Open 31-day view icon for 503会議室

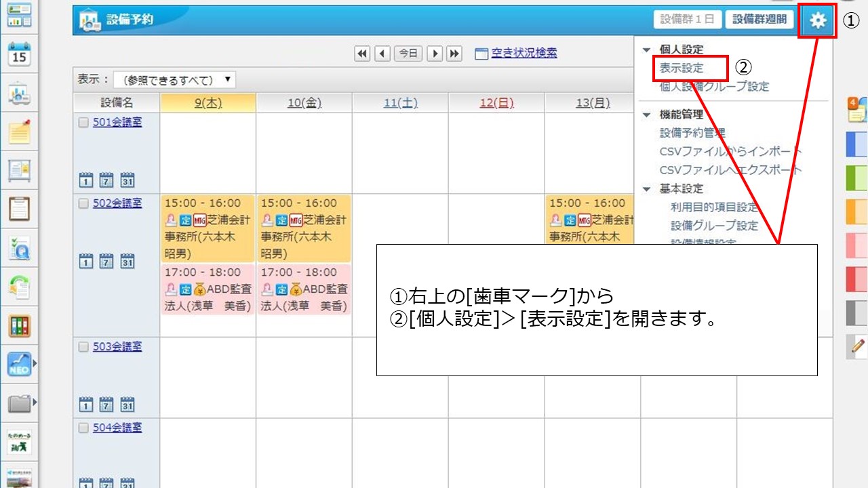pos(127,405)
